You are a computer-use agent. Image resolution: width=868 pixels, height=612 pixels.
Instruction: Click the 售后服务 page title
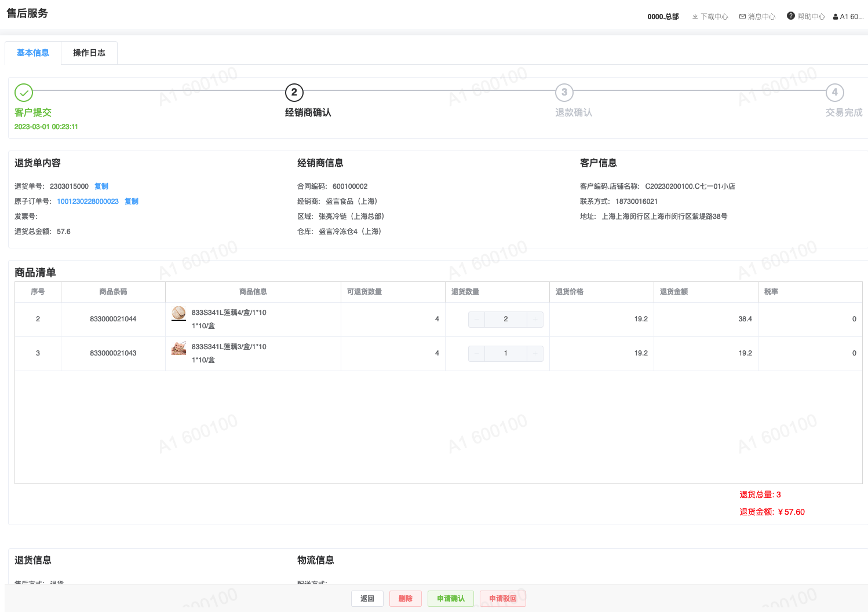tap(27, 13)
